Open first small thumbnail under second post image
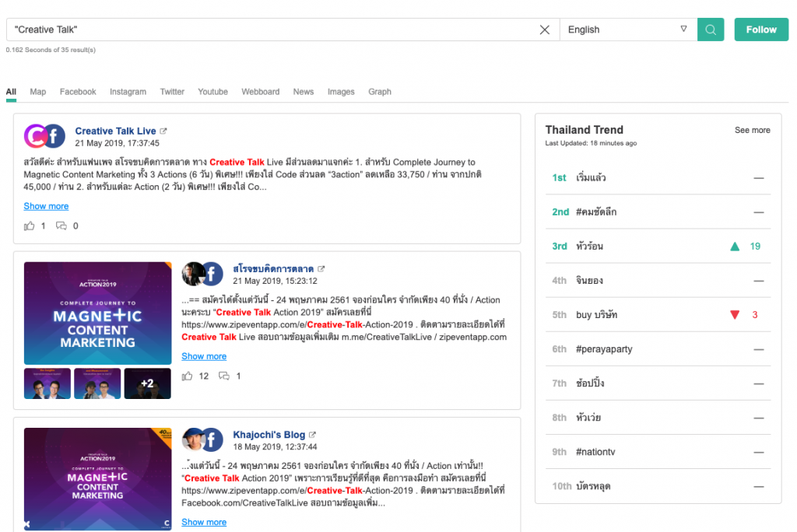The width and height of the screenshot is (797, 532). point(47,383)
